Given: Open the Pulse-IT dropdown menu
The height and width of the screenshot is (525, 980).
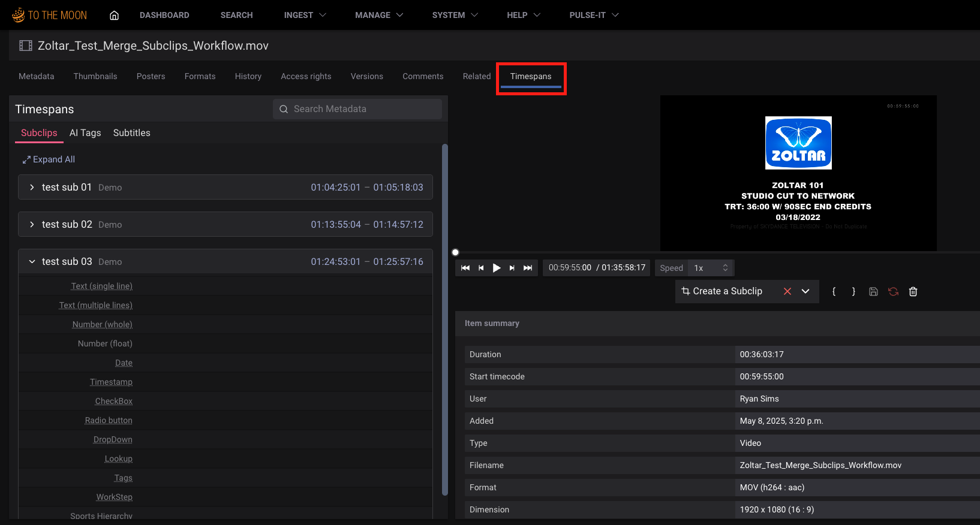Looking at the screenshot, I should (x=594, y=15).
